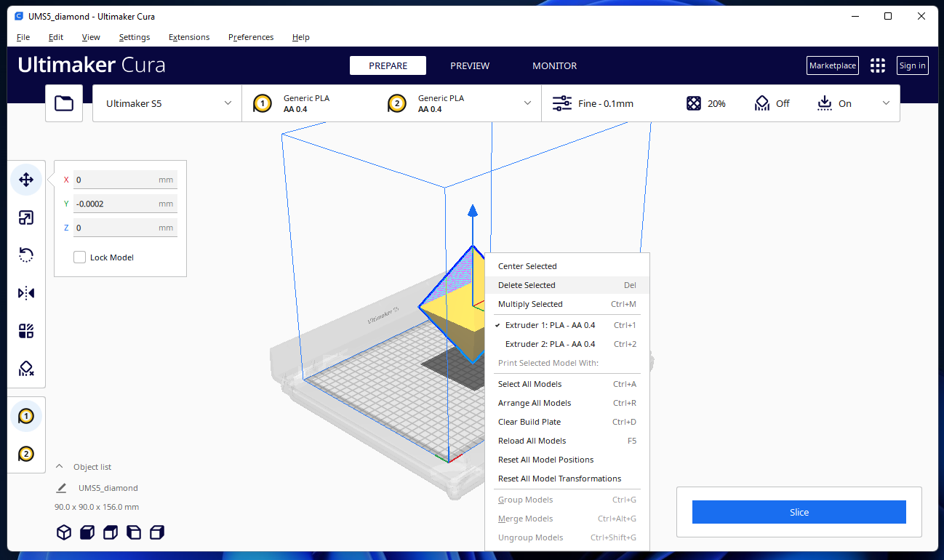Open the Ultimaker S5 printer dropdown
The height and width of the screenshot is (560, 944).
[168, 103]
